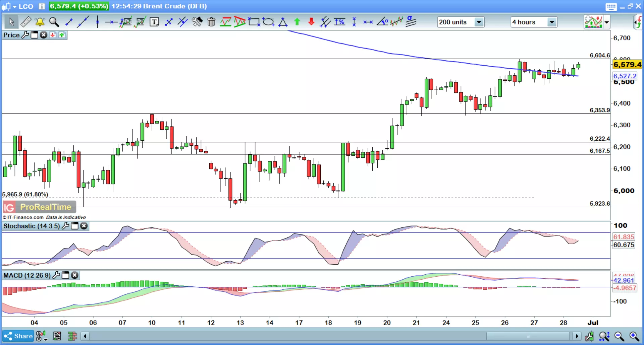The width and height of the screenshot is (644, 345).
Task: Select the rectangle drawing tool
Action: coord(254,22)
